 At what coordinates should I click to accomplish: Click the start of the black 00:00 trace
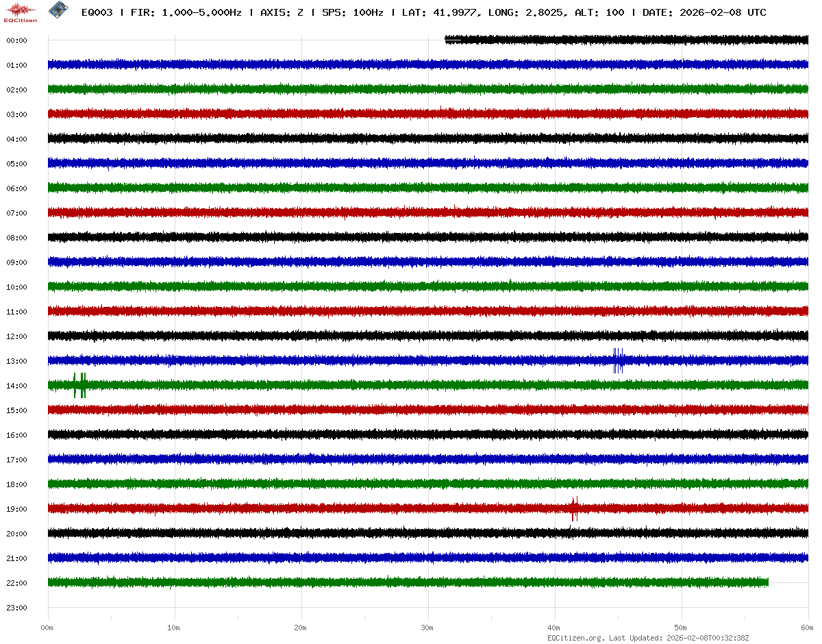447,40
